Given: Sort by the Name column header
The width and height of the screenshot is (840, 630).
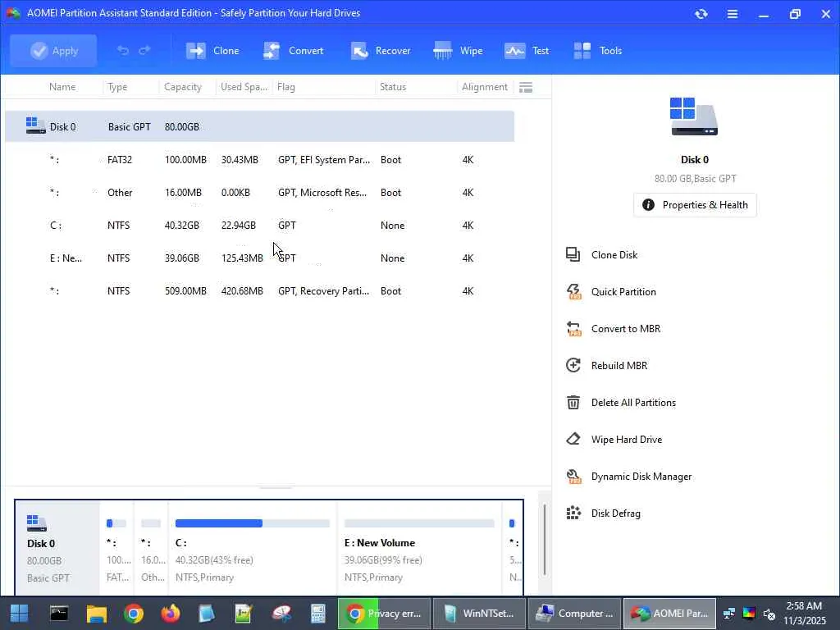Looking at the screenshot, I should (62, 87).
